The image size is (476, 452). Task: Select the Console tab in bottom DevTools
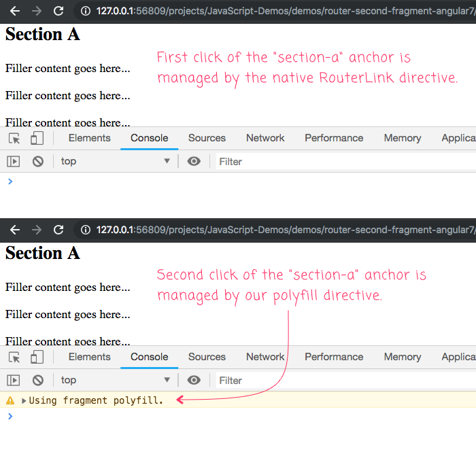150,357
